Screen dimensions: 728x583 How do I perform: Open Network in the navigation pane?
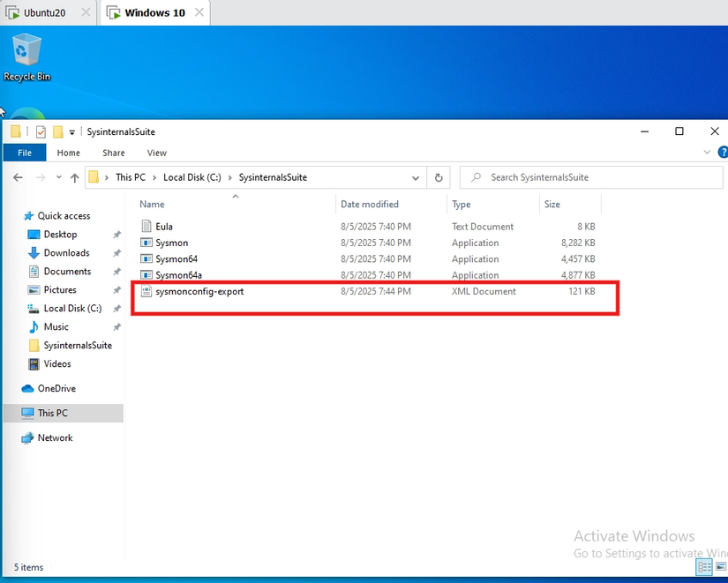point(55,437)
